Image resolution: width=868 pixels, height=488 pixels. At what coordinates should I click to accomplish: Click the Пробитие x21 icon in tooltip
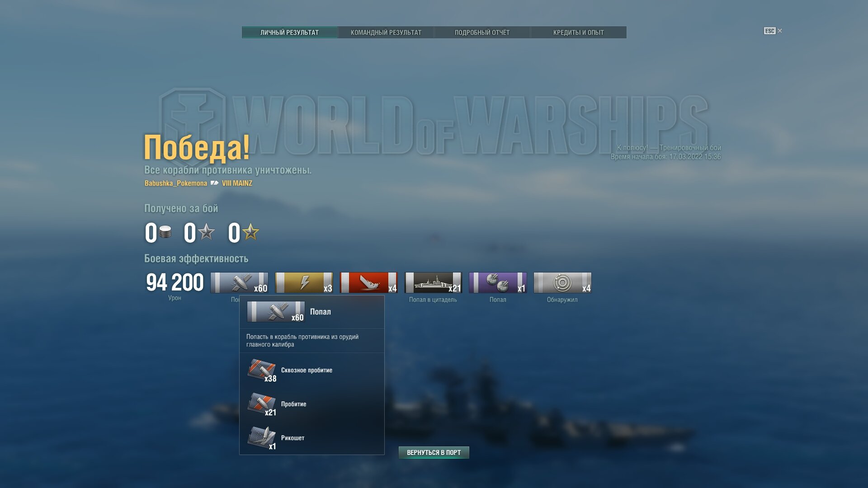point(262,404)
